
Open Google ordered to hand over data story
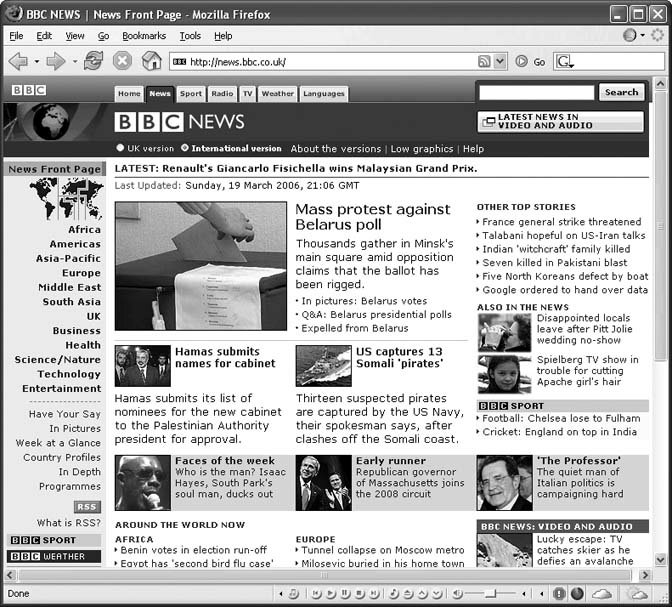click(565, 290)
